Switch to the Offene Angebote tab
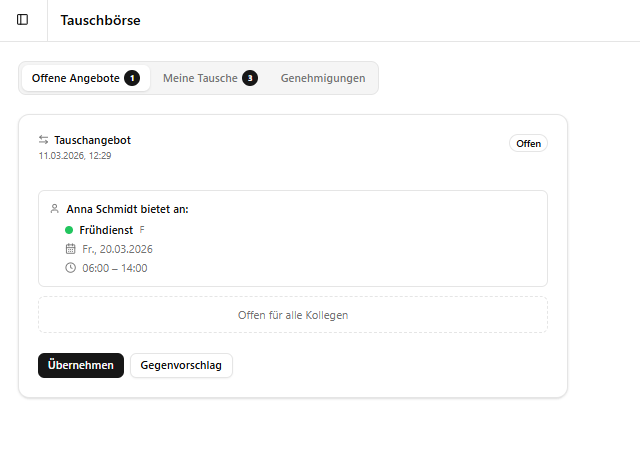Viewport: 640px width, 453px height. tap(76, 78)
